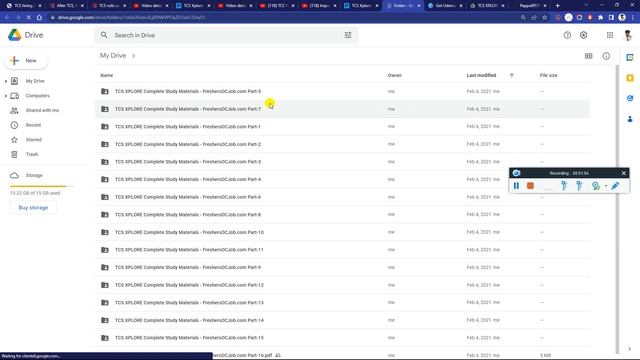
Task: Switch to grid layout view
Action: [x=588, y=56]
